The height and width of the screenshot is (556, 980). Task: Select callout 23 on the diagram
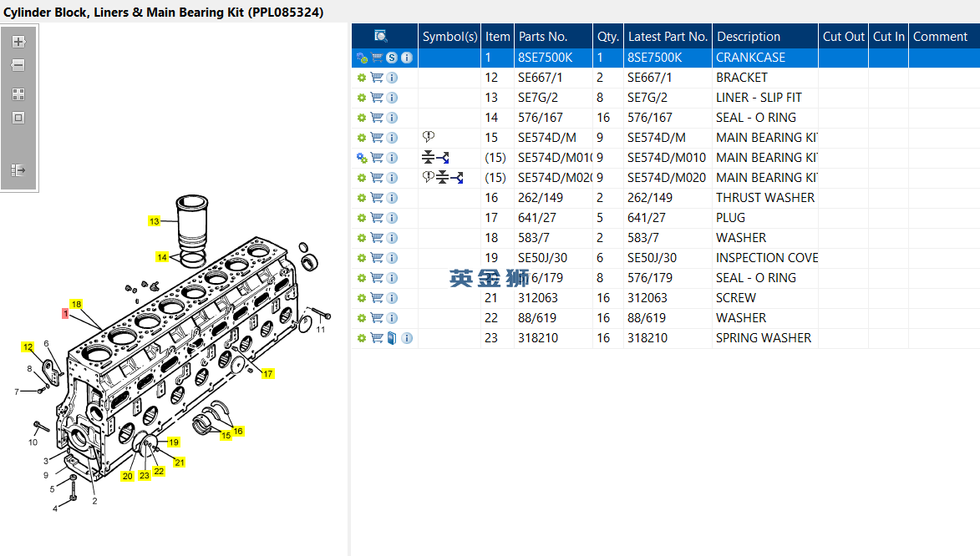145,475
